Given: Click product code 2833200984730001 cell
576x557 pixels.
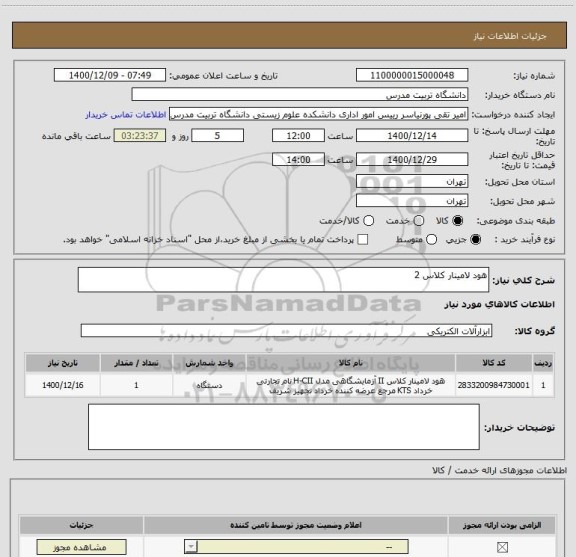Looking at the screenshot, I should (x=493, y=385).
